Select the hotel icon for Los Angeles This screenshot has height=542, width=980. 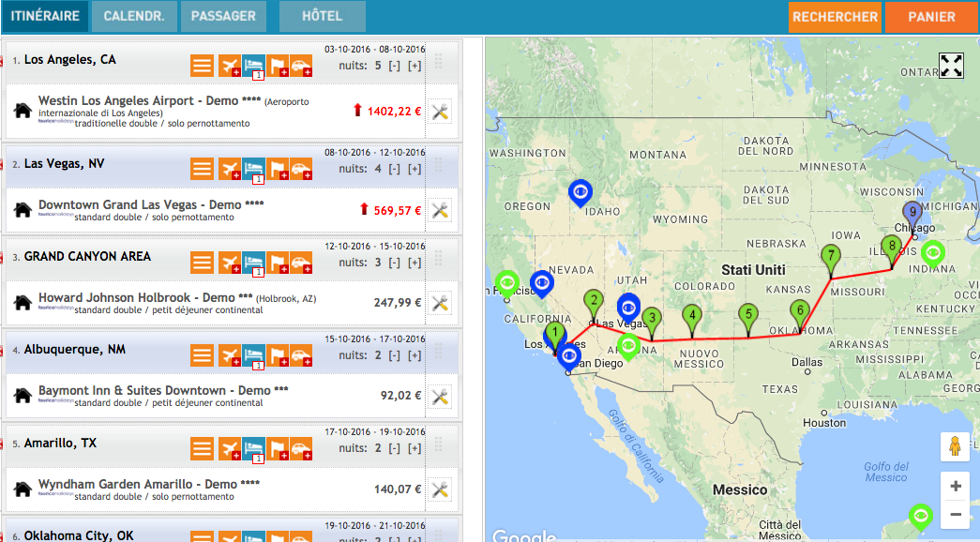coord(253,66)
